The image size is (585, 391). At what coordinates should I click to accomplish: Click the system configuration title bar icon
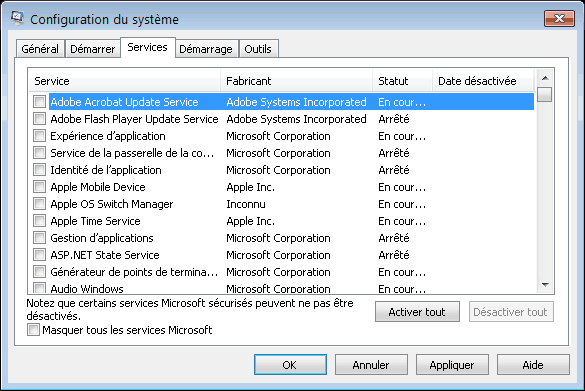coord(17,18)
